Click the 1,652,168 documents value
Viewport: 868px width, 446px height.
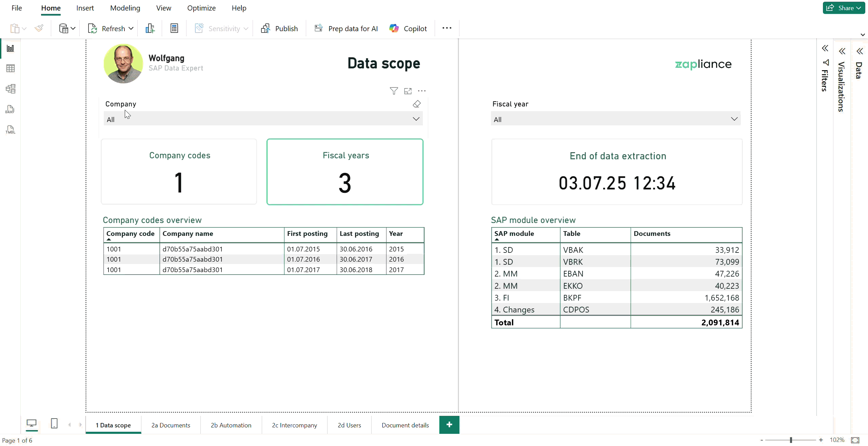[x=722, y=298]
